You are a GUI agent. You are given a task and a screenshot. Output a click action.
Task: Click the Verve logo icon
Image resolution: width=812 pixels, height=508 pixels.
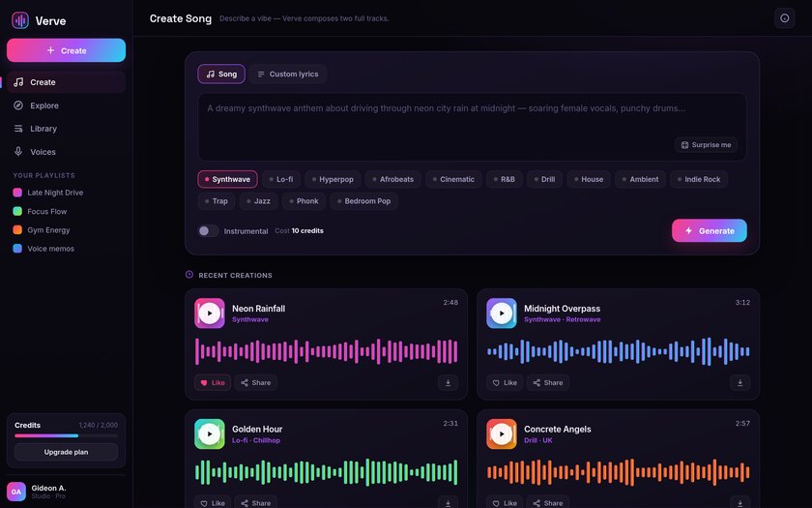tap(20, 20)
